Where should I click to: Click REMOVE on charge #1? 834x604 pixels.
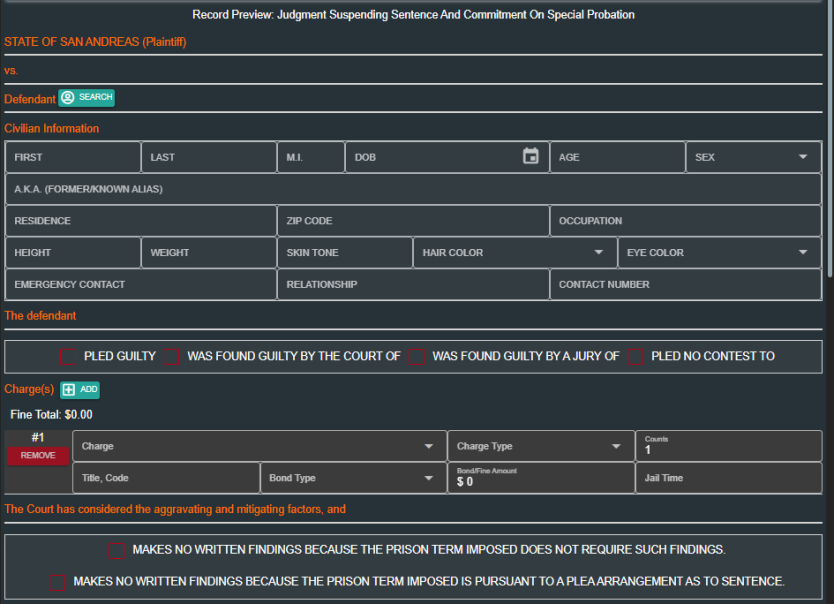[38, 455]
